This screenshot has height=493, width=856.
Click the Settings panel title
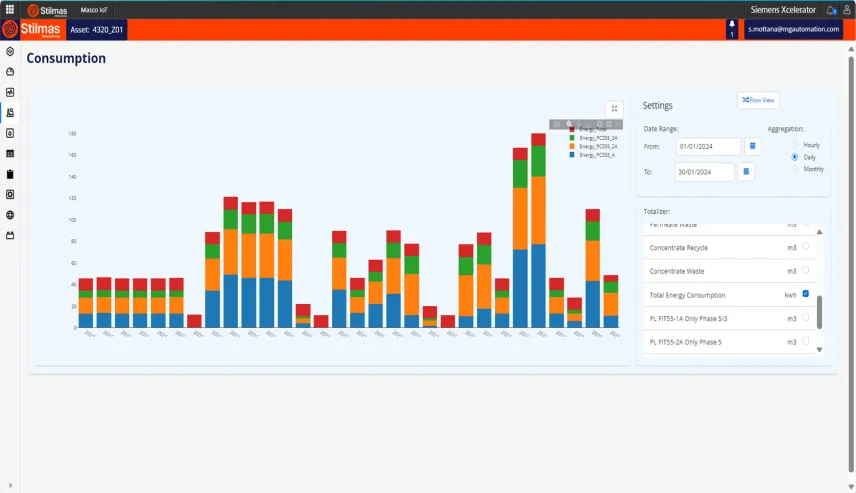click(657, 105)
